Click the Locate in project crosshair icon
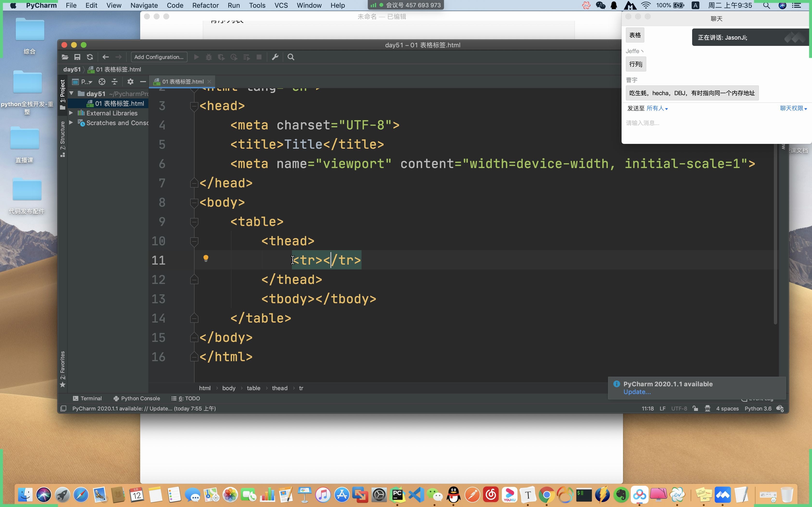 (x=102, y=82)
